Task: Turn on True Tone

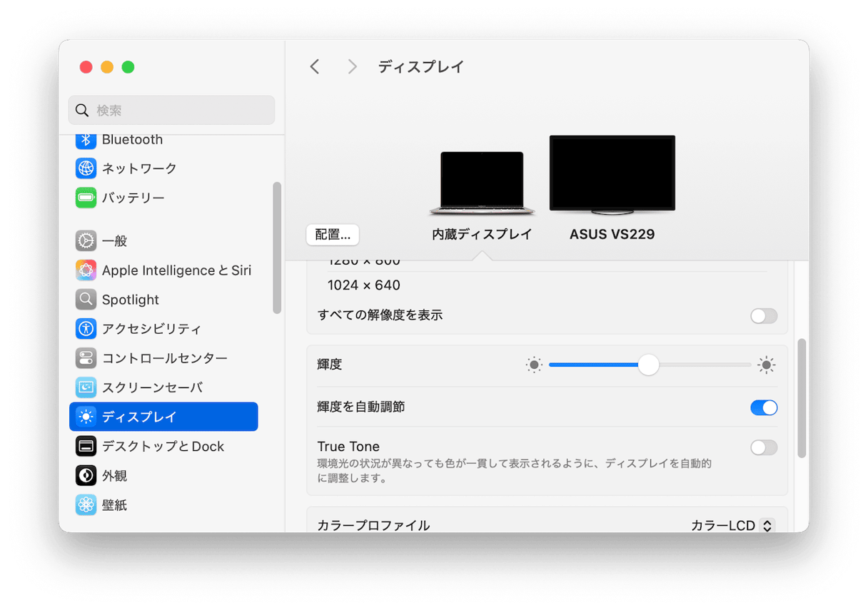Action: (x=763, y=447)
